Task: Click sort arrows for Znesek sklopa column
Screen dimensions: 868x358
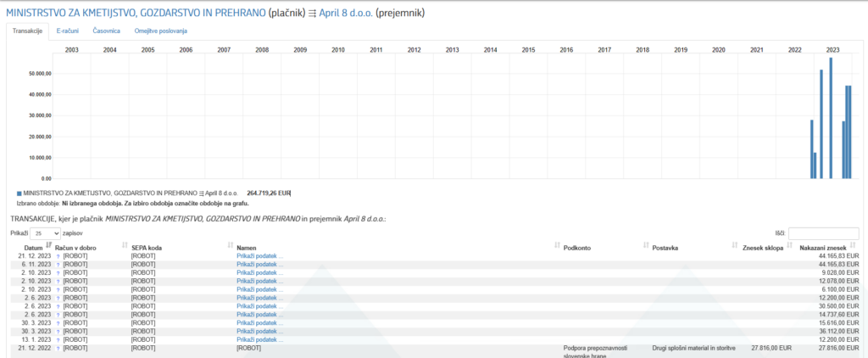Action: coord(789,245)
